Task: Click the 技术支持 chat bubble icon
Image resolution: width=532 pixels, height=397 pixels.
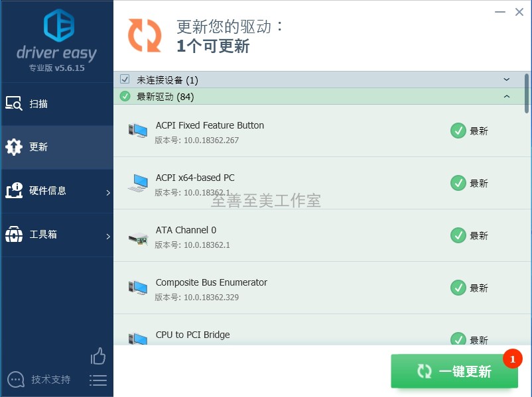Action: click(x=16, y=380)
